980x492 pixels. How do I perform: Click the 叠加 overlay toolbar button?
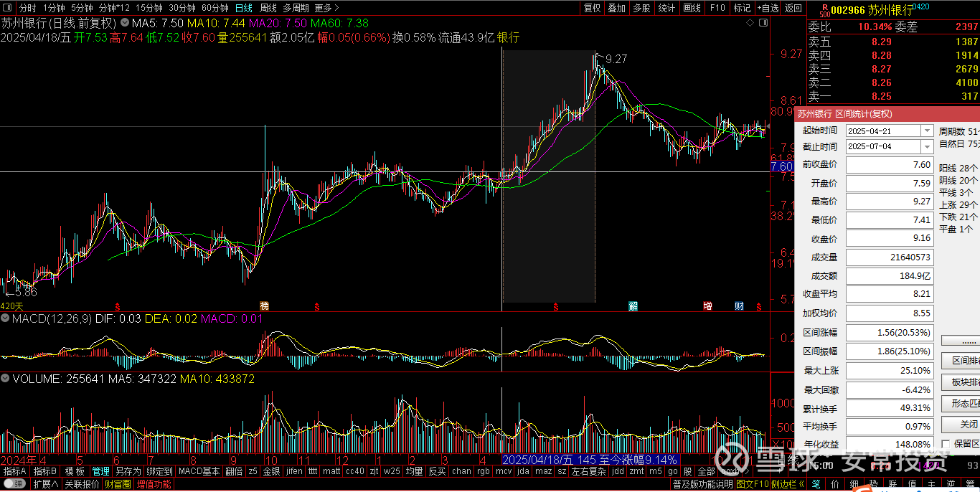tap(617, 8)
